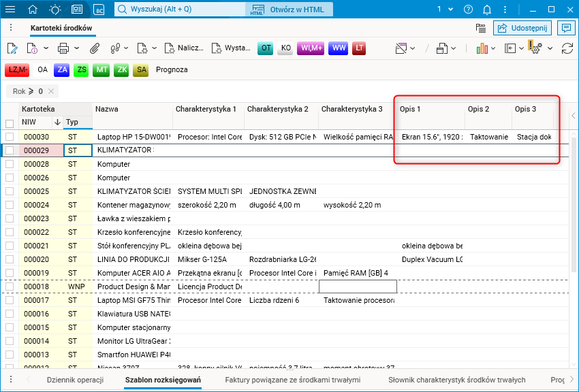Viewport: 579px width, 392px height.
Task: Expand the export table dropdown arrow
Action: (x=454, y=48)
